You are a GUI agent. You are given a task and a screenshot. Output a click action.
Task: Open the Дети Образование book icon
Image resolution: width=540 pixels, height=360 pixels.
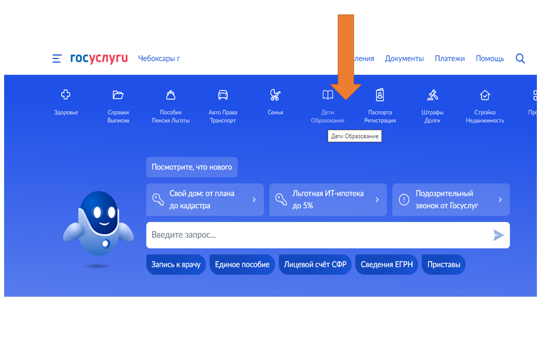click(x=328, y=94)
